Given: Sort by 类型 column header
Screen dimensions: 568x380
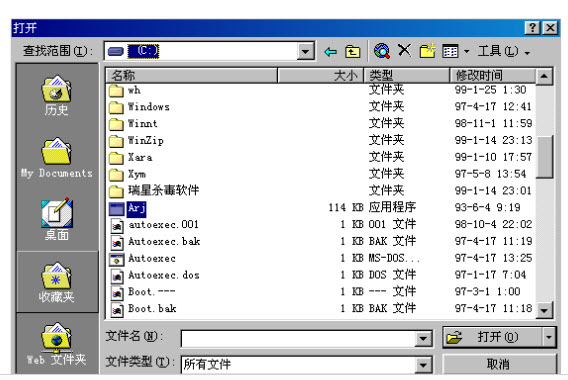Looking at the screenshot, I should click(406, 75).
